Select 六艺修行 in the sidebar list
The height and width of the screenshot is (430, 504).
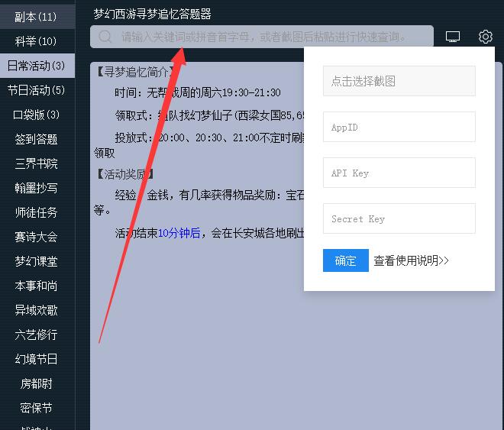pos(36,335)
